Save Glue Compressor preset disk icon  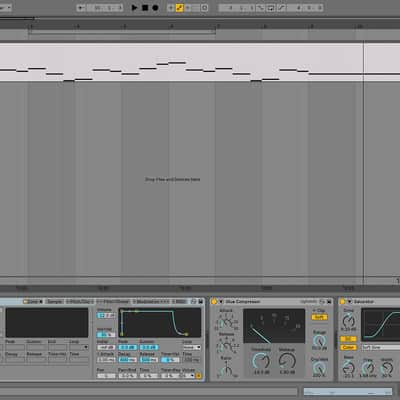pos(329,302)
